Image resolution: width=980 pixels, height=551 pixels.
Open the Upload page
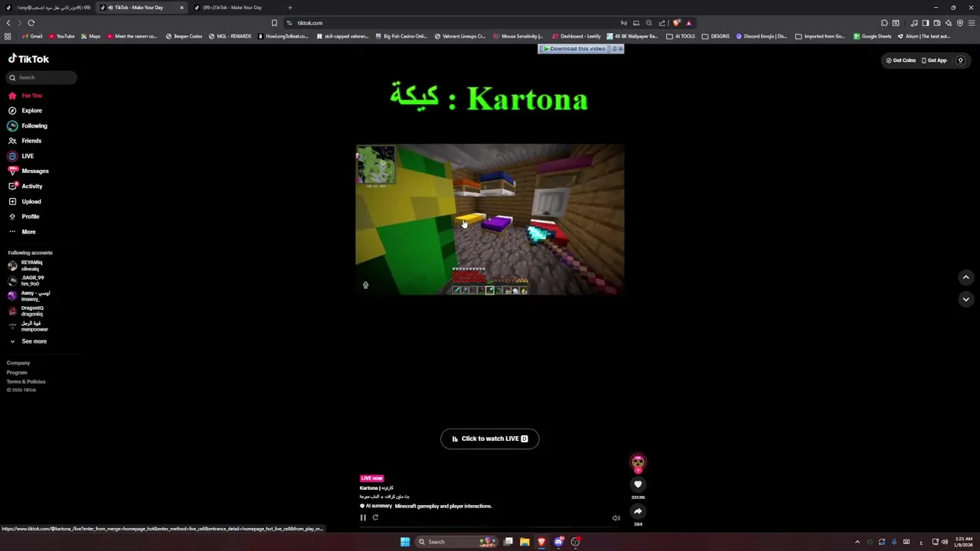pos(24,201)
